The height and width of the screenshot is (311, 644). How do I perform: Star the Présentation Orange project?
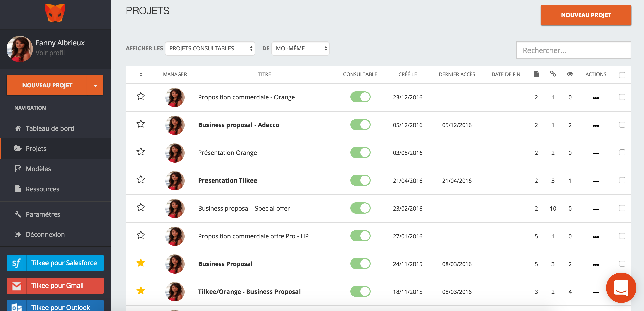pyautogui.click(x=141, y=152)
